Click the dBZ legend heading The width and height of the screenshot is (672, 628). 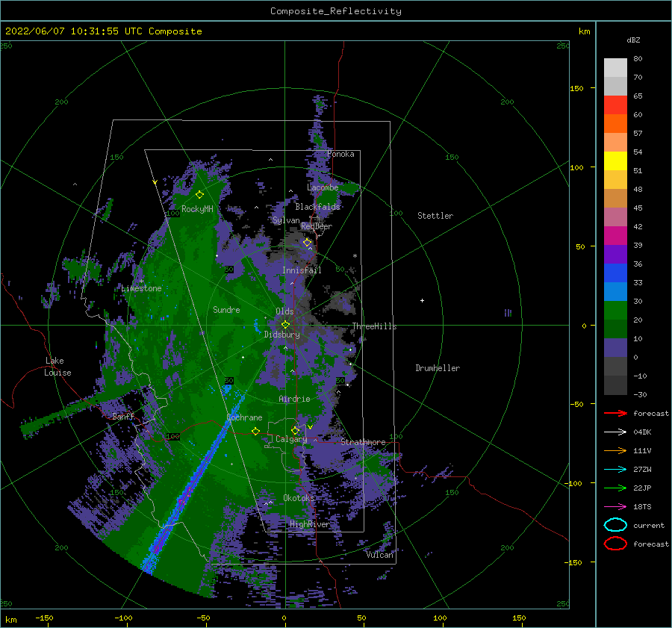point(633,40)
